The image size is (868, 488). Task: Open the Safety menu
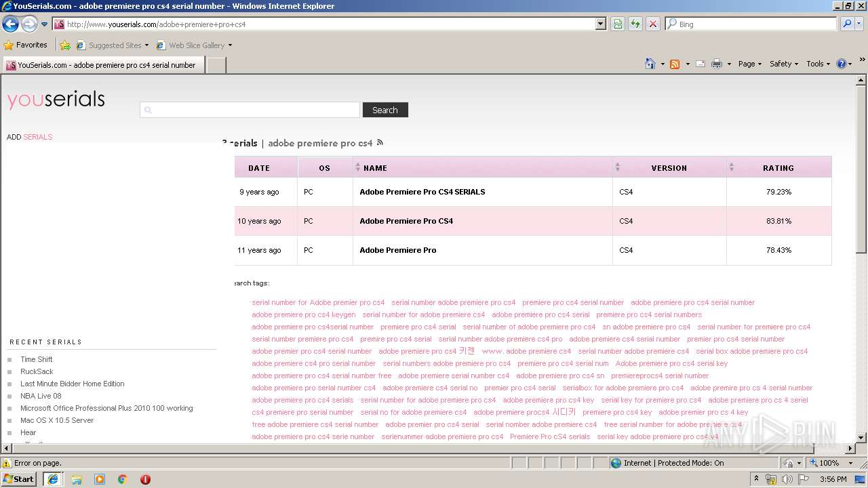(x=784, y=64)
